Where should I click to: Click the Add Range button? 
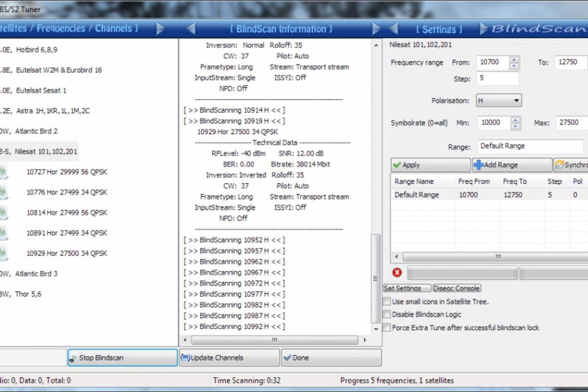click(512, 165)
